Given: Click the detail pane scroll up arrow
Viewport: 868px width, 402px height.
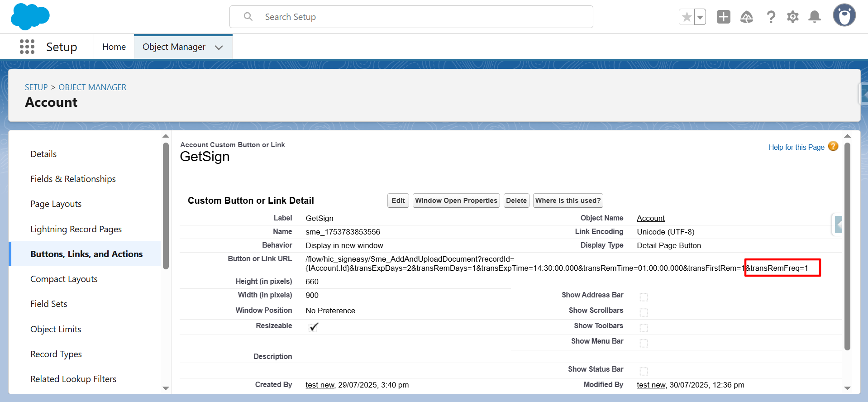Looking at the screenshot, I should pyautogui.click(x=847, y=136).
